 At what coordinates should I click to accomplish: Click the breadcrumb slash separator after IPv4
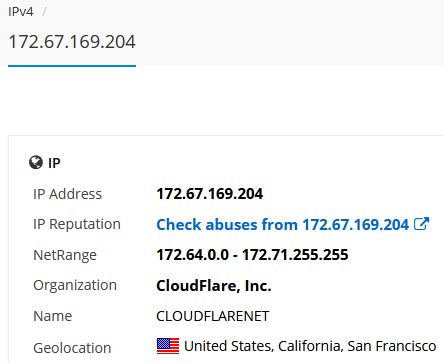pos(44,12)
